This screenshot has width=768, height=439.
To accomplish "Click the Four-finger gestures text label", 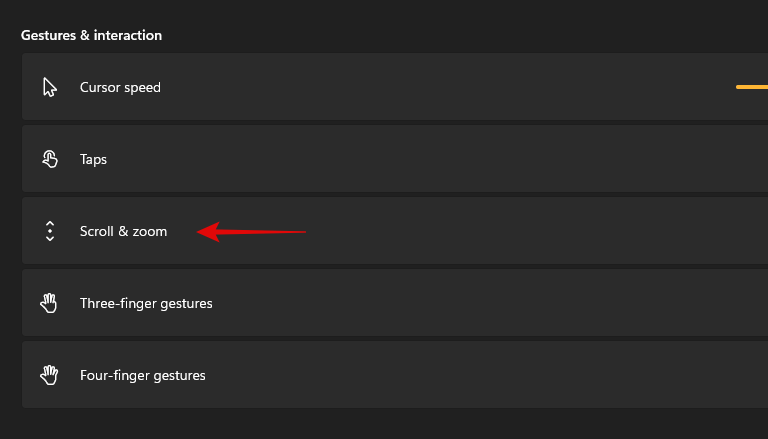I will (142, 375).
